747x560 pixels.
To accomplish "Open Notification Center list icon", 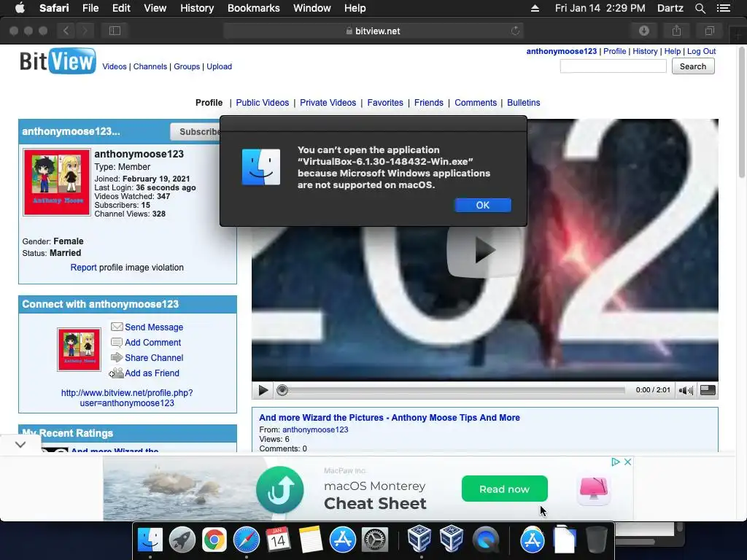I will point(724,8).
